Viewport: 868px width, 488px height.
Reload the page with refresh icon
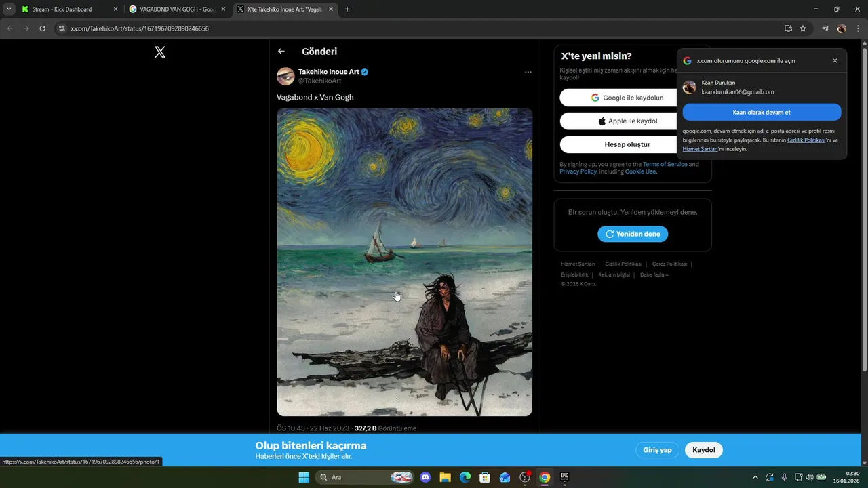42,28
